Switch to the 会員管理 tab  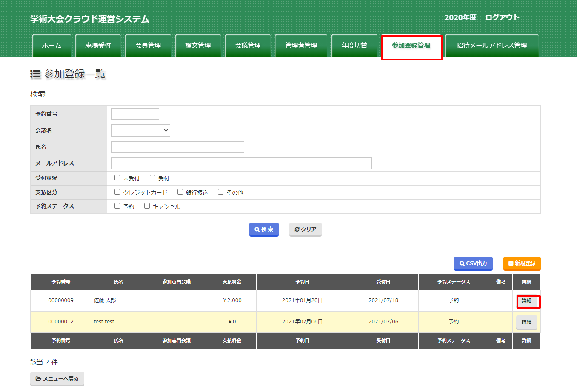click(148, 46)
